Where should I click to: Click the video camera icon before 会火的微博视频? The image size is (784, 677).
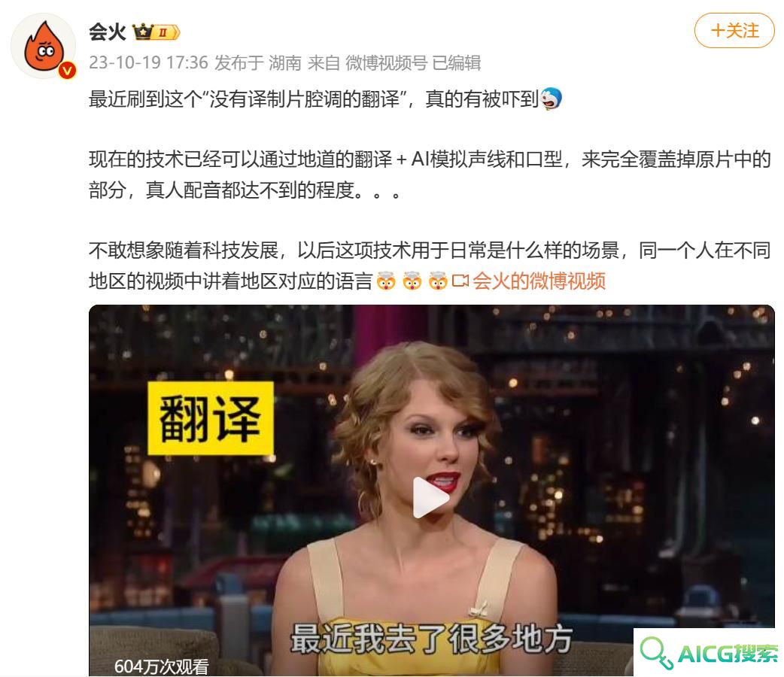click(x=460, y=281)
